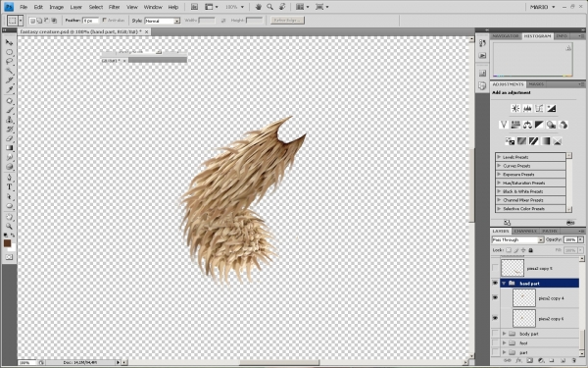Image resolution: width=588 pixels, height=368 pixels.
Task: Add a Color Balance adjustment
Action: point(527,125)
